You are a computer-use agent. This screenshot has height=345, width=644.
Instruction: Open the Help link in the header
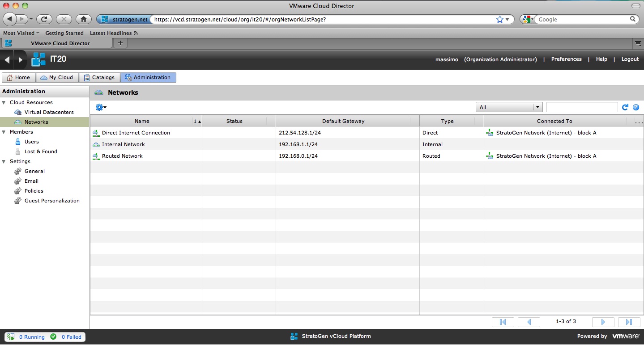click(601, 59)
